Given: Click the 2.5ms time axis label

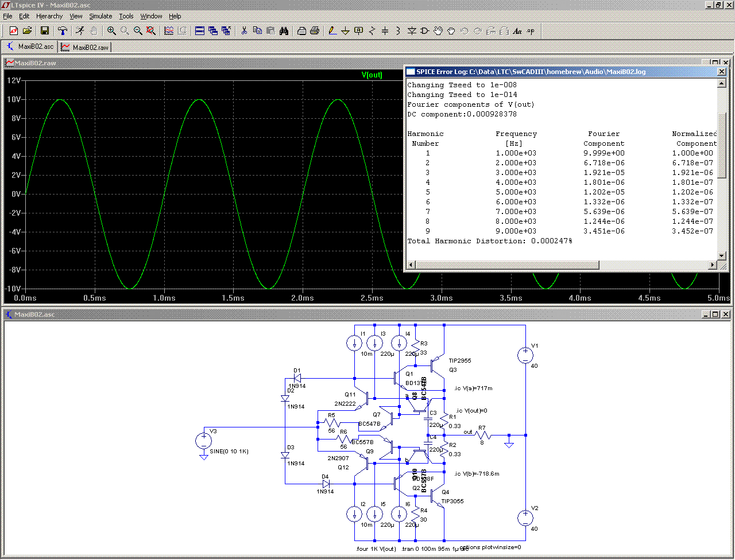Looking at the screenshot, I should pos(372,298).
